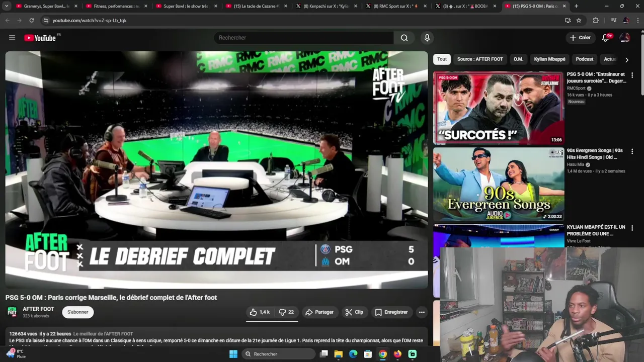Like the video with thumbs up
Viewport: 644px width, 362px height.
[x=260, y=312]
